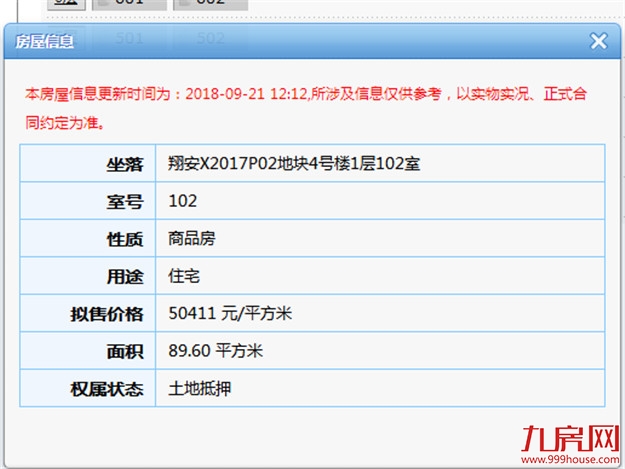This screenshot has height=469, width=625.
Task: Select the price 50411 元/平方米
Action: pos(230,313)
